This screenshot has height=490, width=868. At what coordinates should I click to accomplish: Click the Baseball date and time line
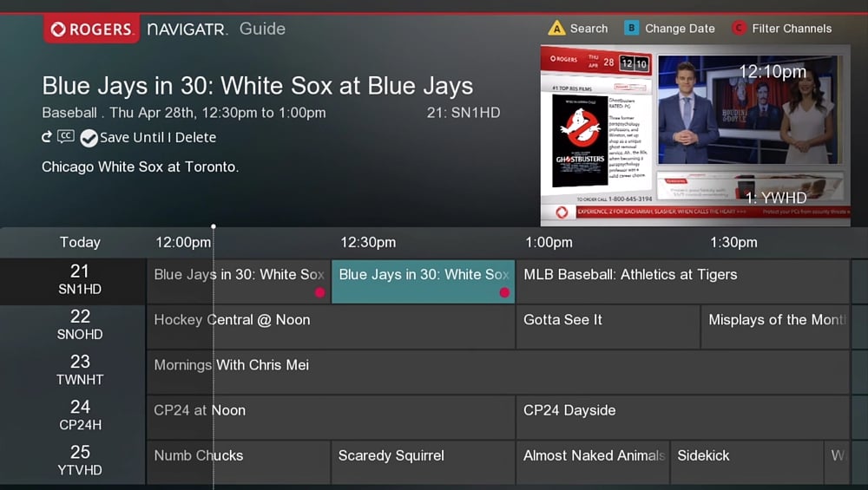(x=184, y=113)
